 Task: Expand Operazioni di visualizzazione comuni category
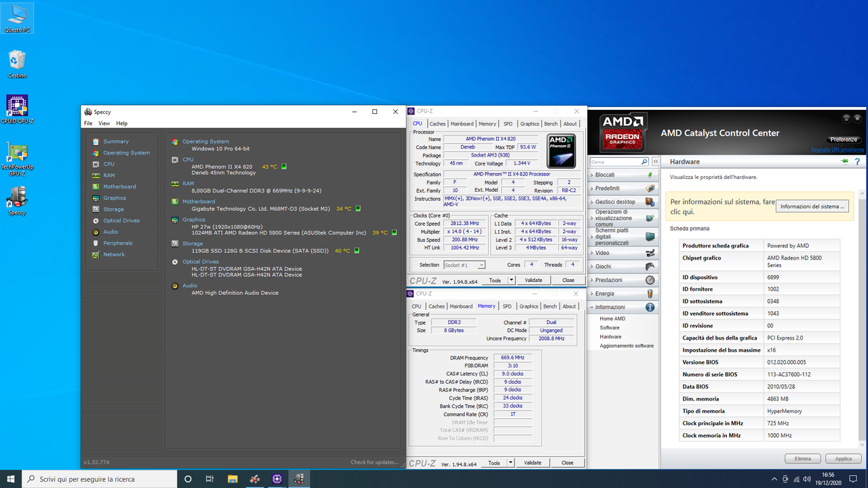tap(623, 218)
